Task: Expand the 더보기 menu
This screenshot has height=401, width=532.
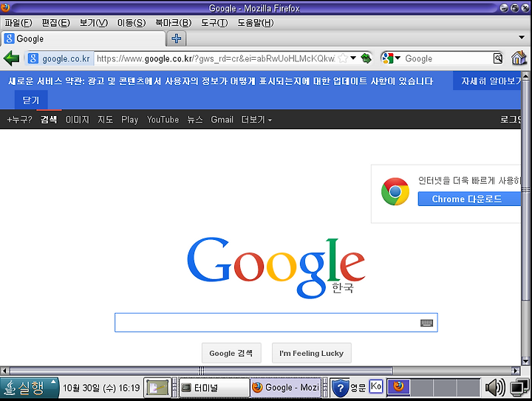Action: coord(256,120)
